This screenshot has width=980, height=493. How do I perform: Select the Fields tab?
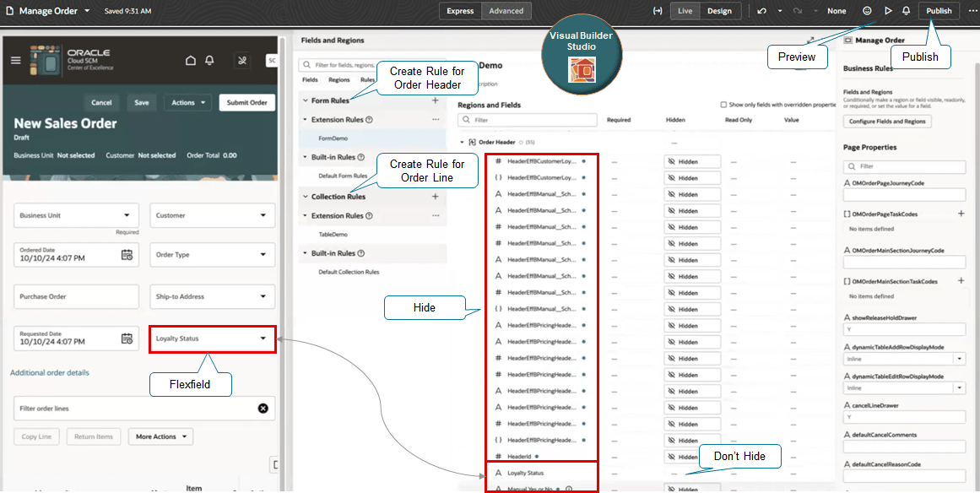(310, 80)
